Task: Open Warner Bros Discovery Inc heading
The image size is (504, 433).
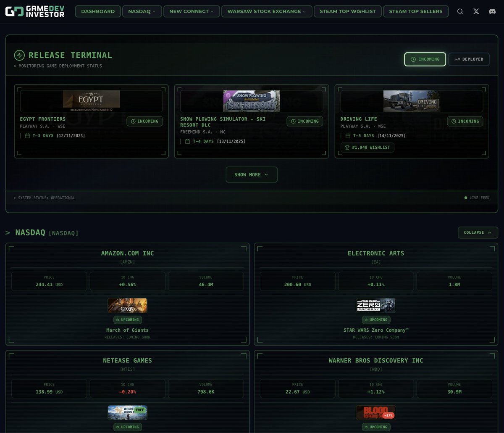Action: (376, 361)
